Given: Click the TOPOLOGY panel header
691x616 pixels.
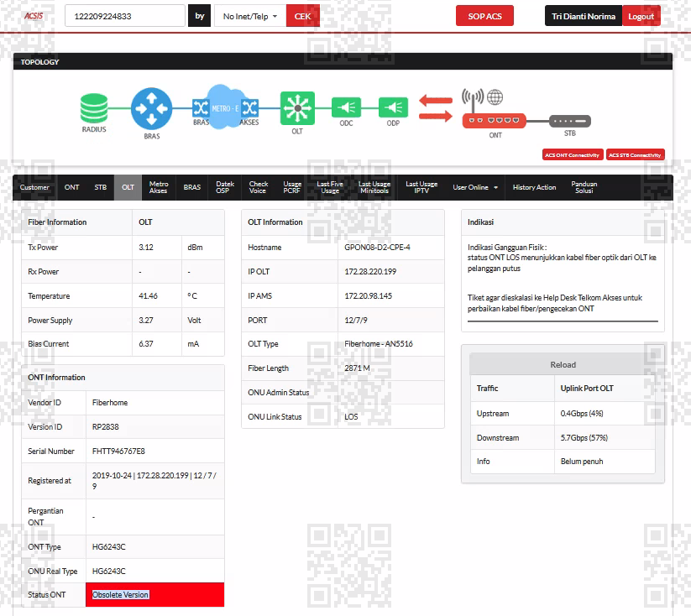Looking at the screenshot, I should pyautogui.click(x=343, y=62).
